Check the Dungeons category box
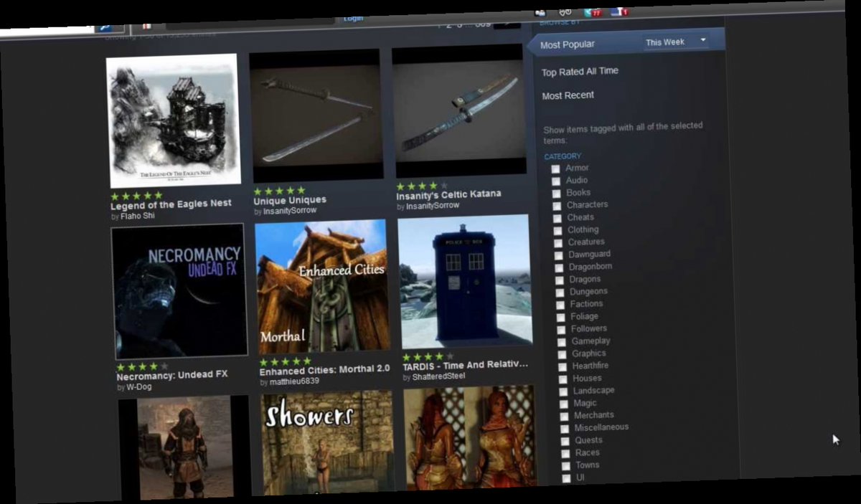The width and height of the screenshot is (861, 504). click(x=560, y=293)
